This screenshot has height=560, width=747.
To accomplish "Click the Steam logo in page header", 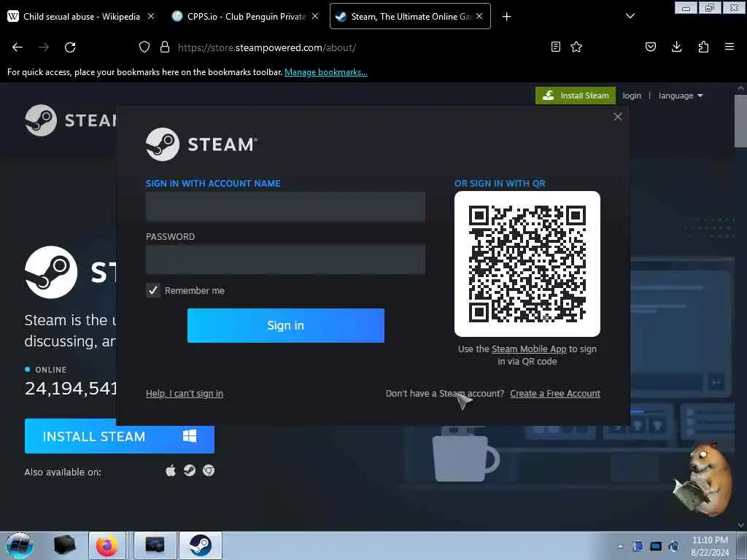I will (71, 120).
